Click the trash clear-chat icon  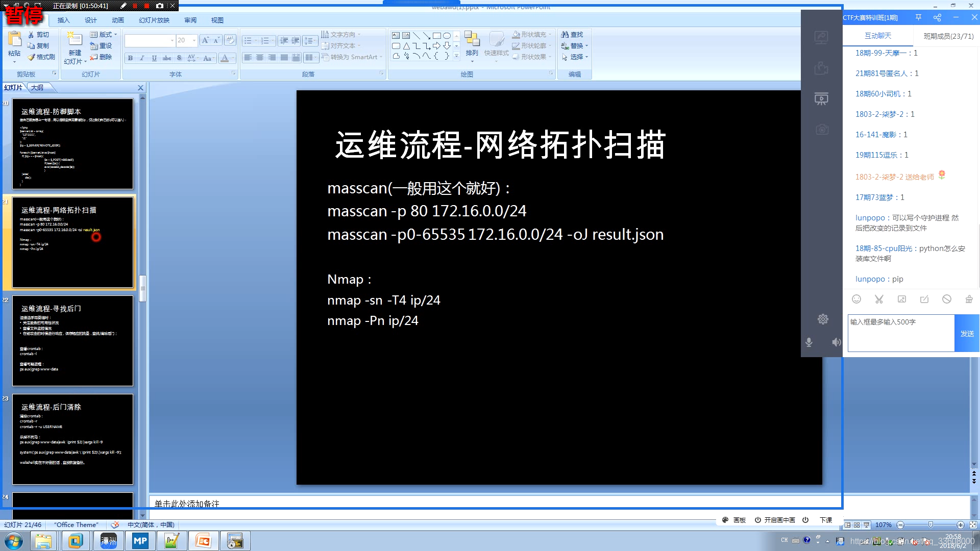pos(969,299)
